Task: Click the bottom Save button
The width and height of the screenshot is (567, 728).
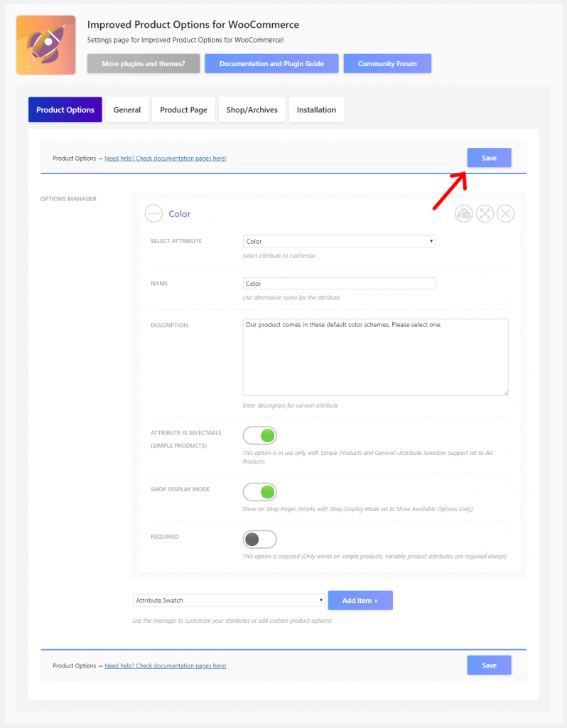Action: click(489, 665)
